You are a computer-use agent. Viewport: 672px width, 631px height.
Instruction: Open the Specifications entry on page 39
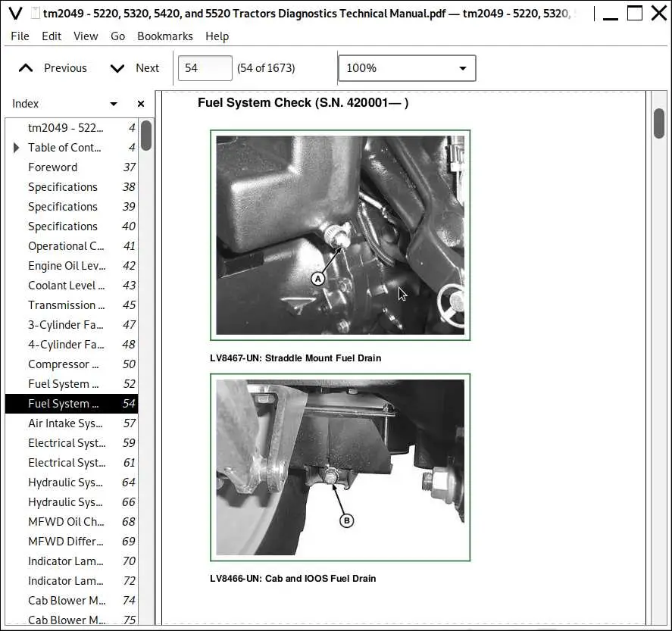pos(71,207)
